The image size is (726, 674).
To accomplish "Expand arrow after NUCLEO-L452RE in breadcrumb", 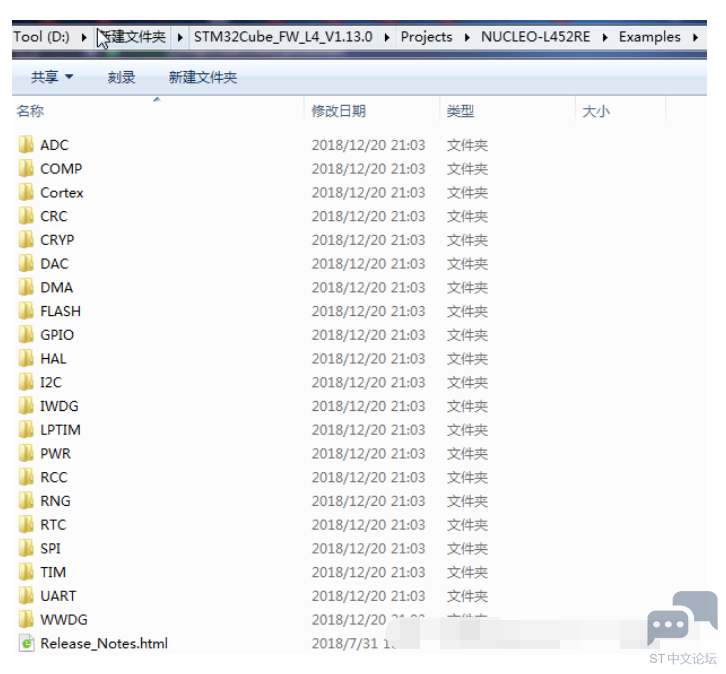I will pos(605,37).
